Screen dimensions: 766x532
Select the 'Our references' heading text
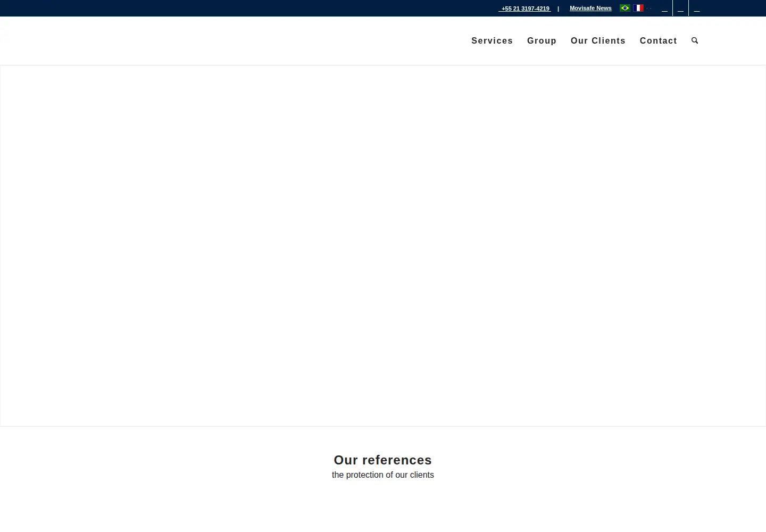coord(382,460)
